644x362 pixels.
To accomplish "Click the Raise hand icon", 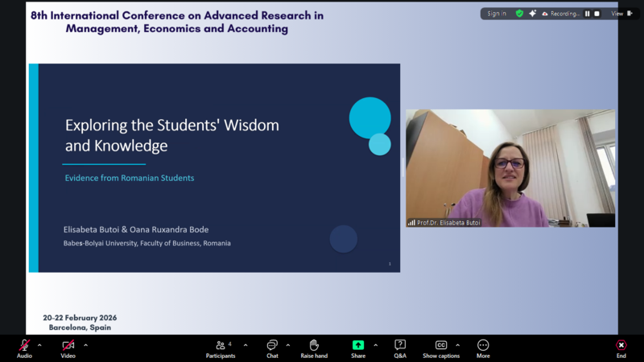I will pos(314,347).
